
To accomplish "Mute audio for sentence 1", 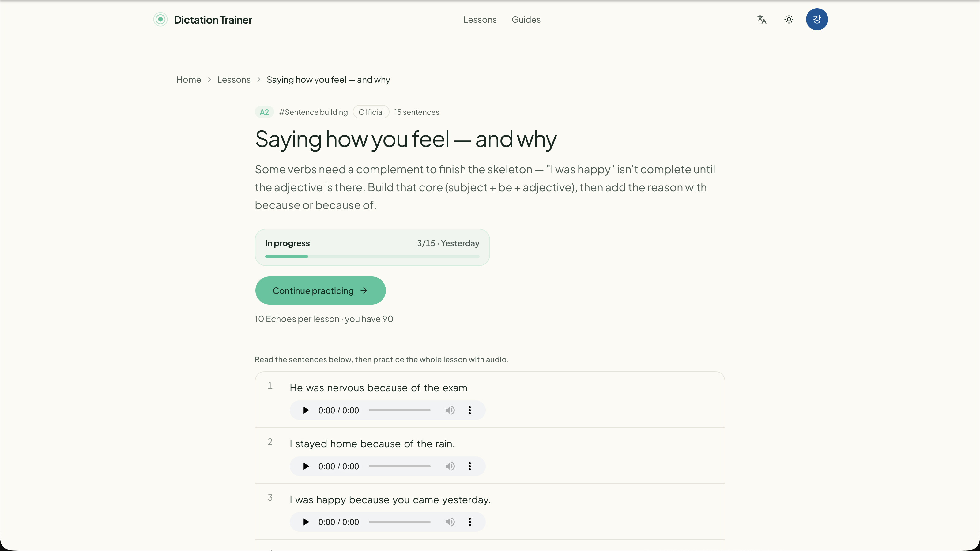I will [x=450, y=410].
